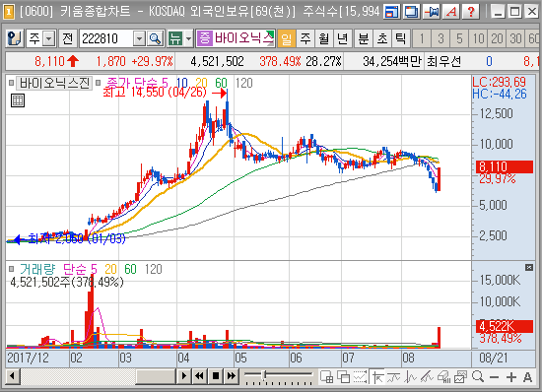This screenshot has width=542, height=392.
Task: Click the purple 종 badge beside stock name
Action: pos(205,38)
